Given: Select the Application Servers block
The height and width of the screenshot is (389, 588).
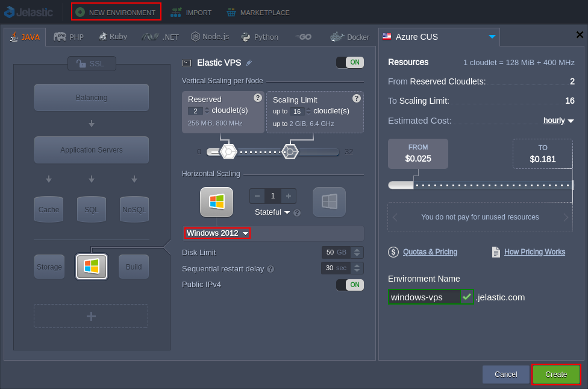Looking at the screenshot, I should [92, 150].
